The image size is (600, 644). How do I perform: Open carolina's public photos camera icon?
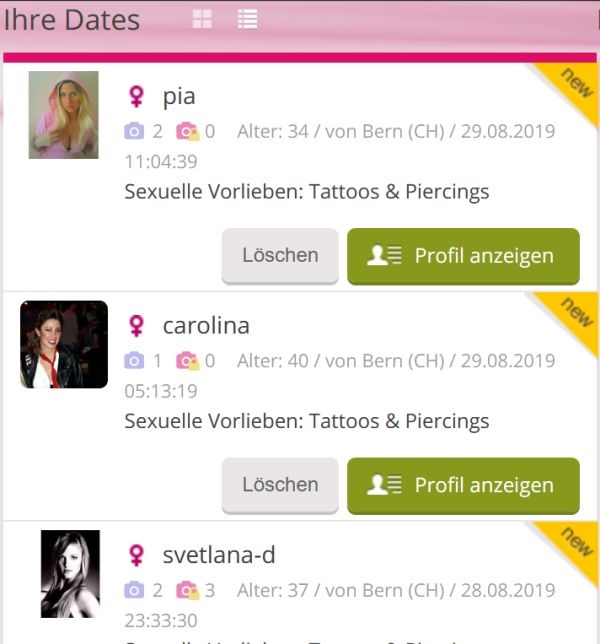(134, 361)
